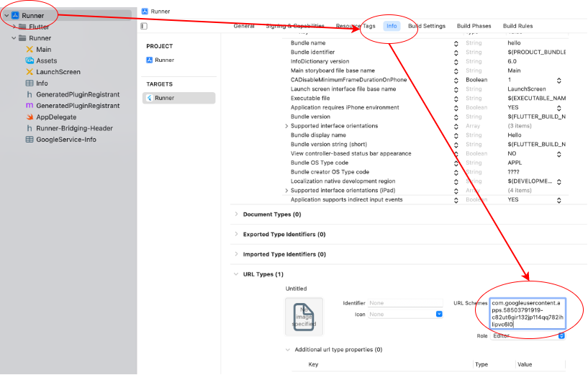Open the Assets catalog icon
The width and height of the screenshot is (588, 375).
tap(30, 60)
